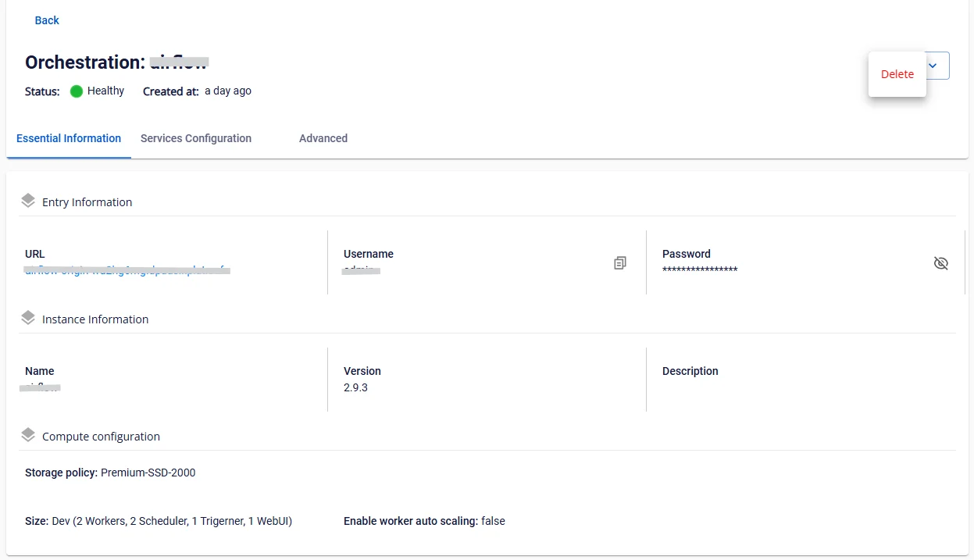Click the green Healthy status indicator
This screenshot has width=974, height=560.
point(77,91)
